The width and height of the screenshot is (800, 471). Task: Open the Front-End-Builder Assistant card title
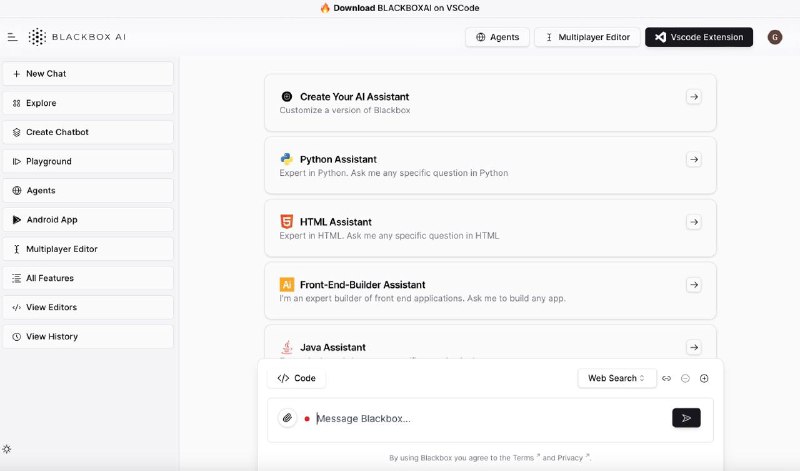pos(362,285)
